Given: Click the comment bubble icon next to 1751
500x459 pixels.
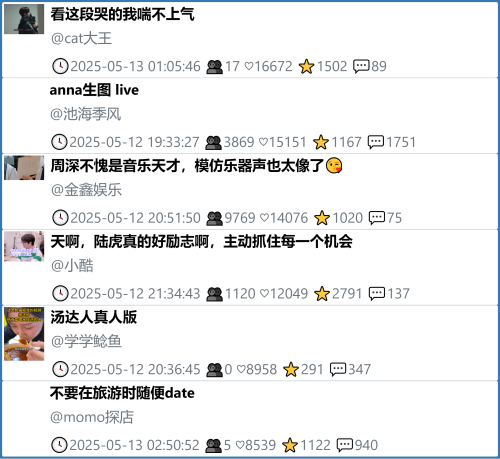Looking at the screenshot, I should 376,142.
